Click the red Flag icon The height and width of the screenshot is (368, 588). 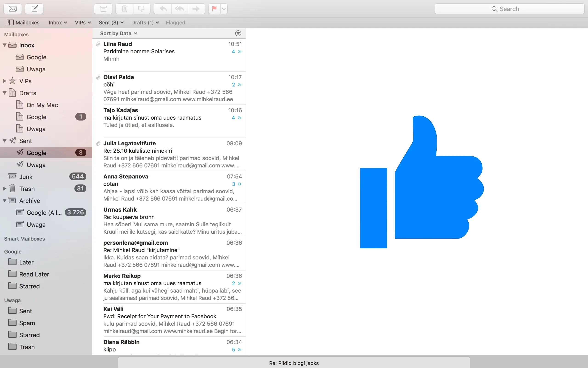click(214, 9)
